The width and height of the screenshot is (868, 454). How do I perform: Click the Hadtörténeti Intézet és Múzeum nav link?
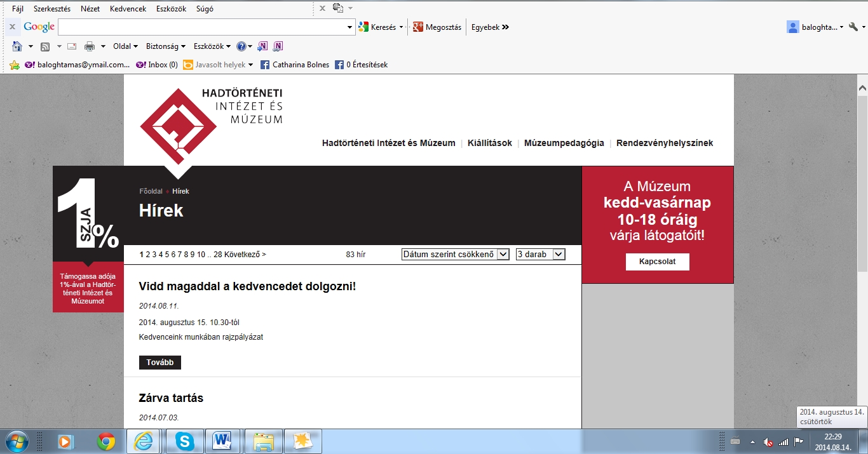389,144
